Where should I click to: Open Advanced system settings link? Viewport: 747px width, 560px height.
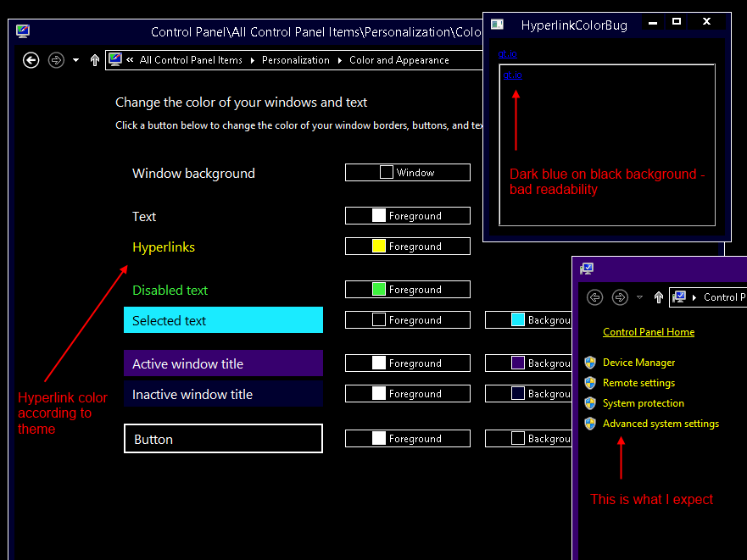point(661,424)
